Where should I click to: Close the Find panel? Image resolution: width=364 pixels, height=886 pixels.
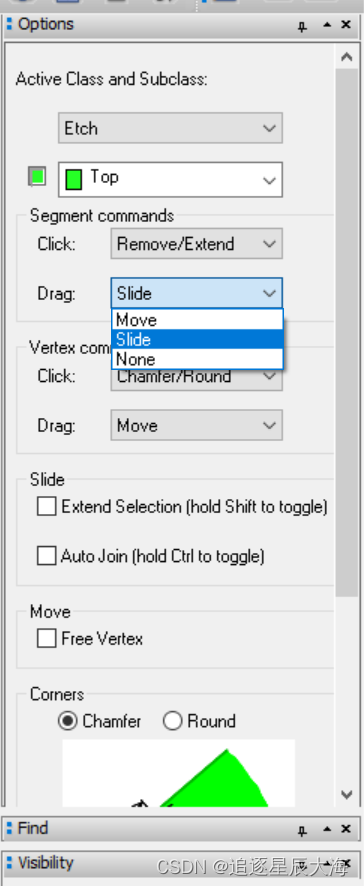click(x=346, y=829)
